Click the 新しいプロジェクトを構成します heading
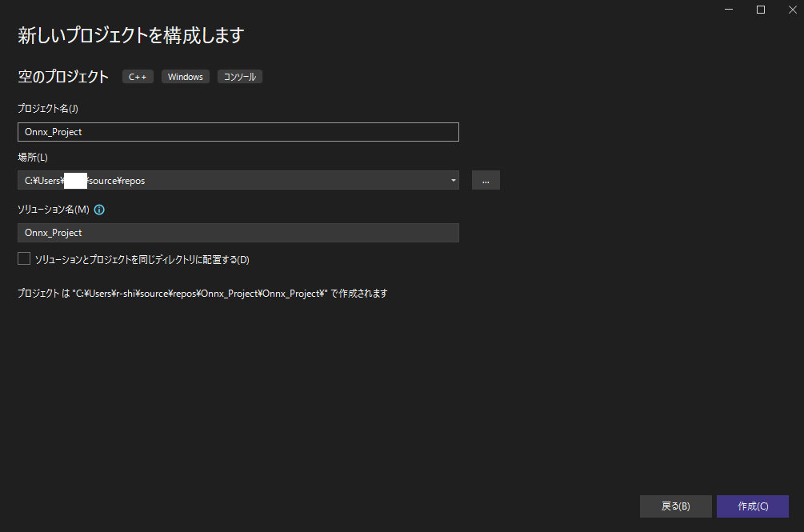This screenshot has height=532, width=804. (x=131, y=35)
